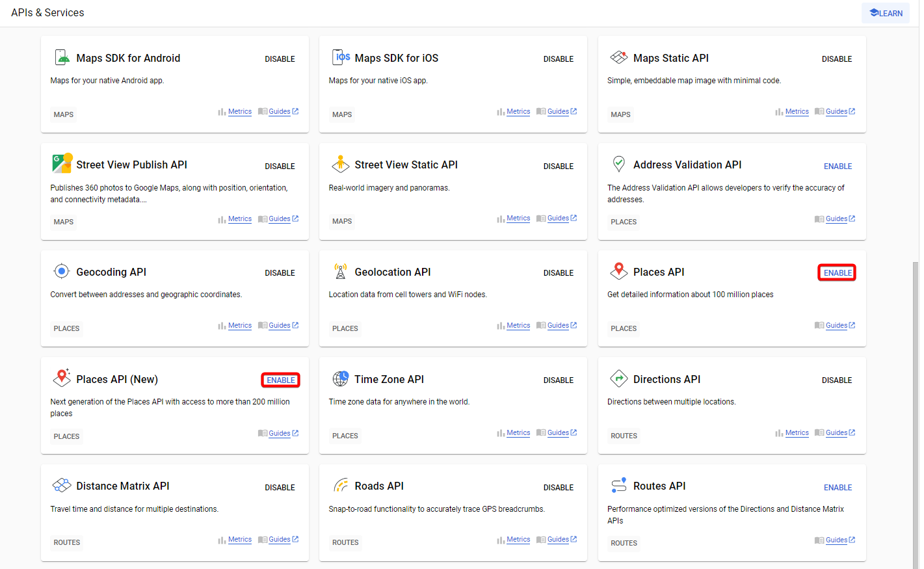Screen dimensions: 924x569
Task: Click the Places API red pin icon
Action: (619, 271)
